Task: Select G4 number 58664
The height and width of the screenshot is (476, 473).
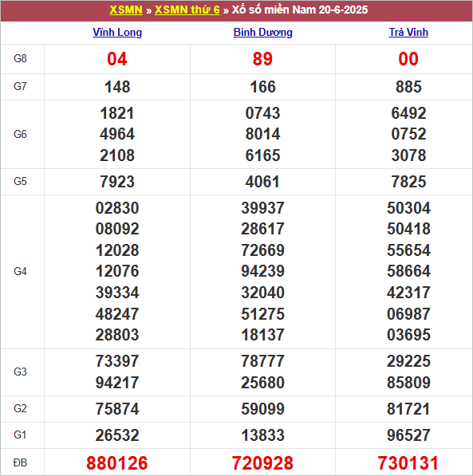Action: pyautogui.click(x=408, y=271)
